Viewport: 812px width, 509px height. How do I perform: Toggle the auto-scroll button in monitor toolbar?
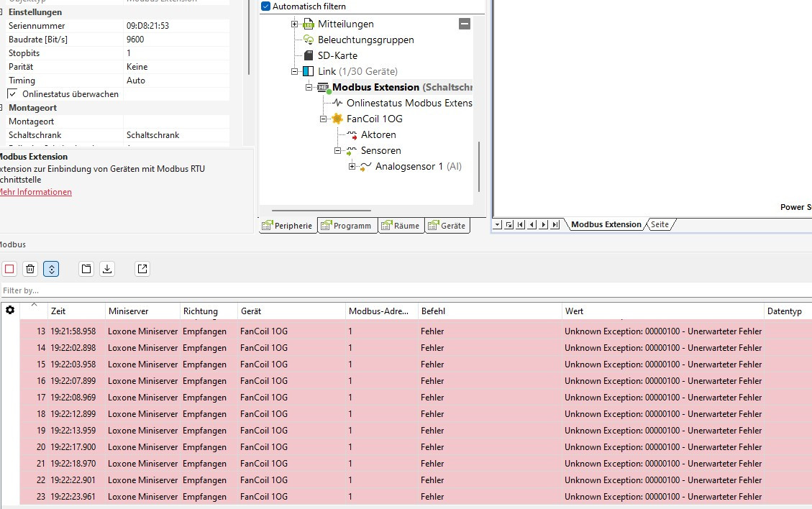click(51, 269)
